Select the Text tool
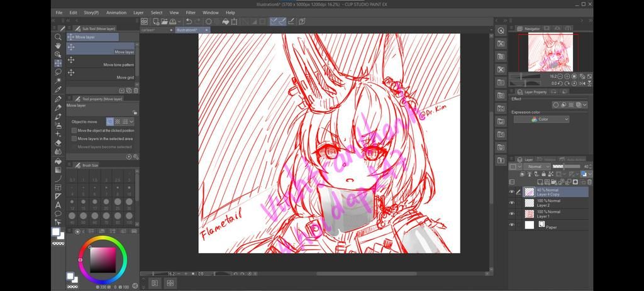This screenshot has width=644, height=291. click(58, 205)
